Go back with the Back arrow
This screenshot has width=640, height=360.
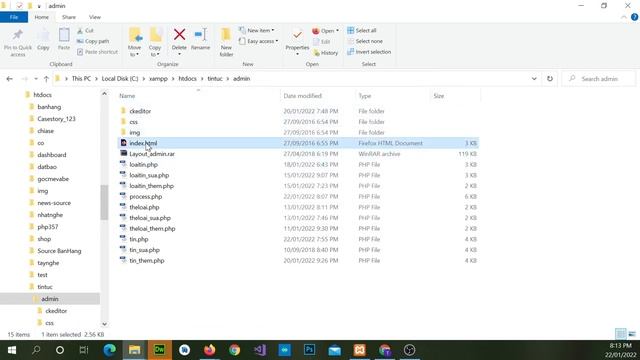9,79
